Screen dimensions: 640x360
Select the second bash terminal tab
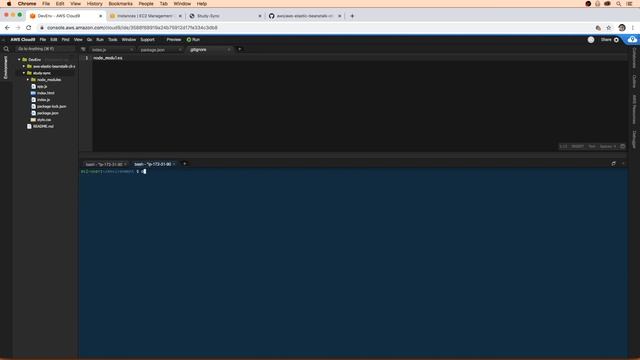click(x=154, y=164)
